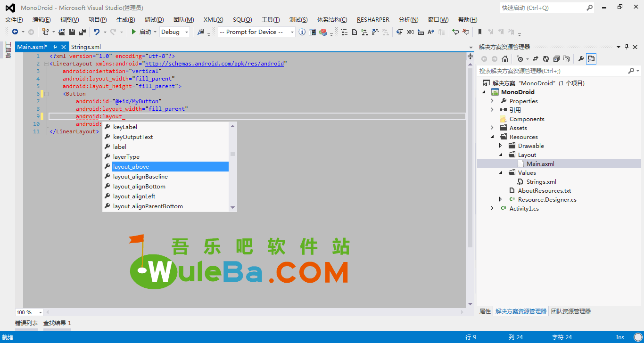Switch to the 属性 panel tab
The height and width of the screenshot is (343, 644).
click(x=485, y=311)
